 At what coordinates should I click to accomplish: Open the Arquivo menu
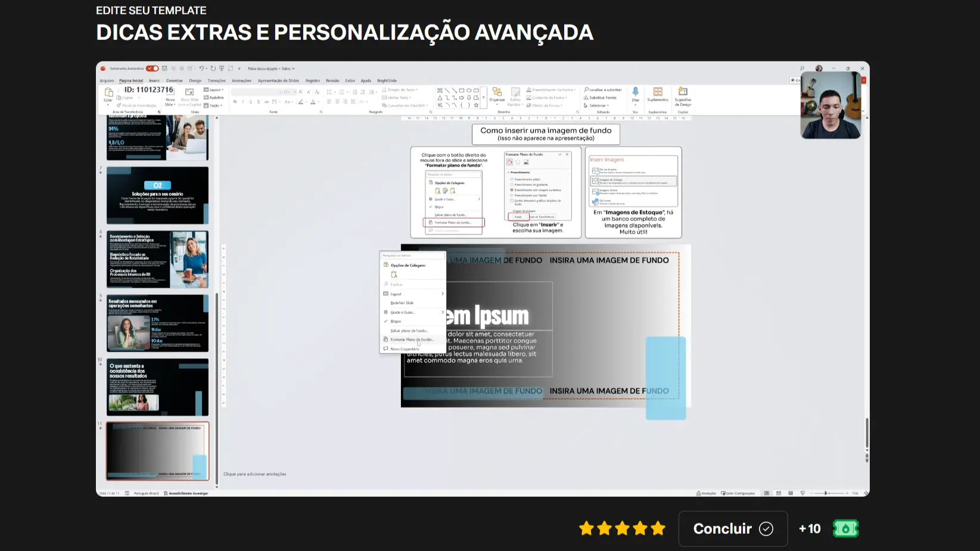point(107,80)
